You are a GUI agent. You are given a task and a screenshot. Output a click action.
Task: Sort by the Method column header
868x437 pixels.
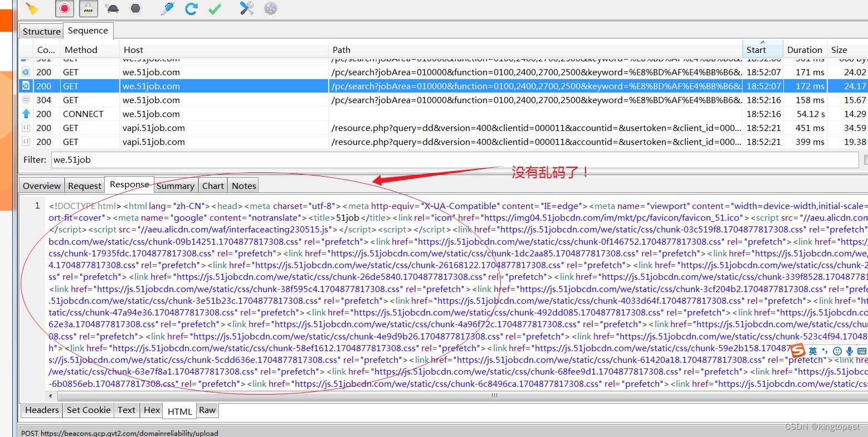click(x=90, y=50)
